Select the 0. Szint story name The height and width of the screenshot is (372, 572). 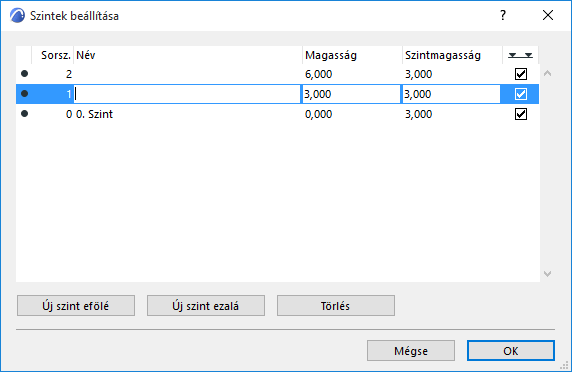tap(94, 114)
